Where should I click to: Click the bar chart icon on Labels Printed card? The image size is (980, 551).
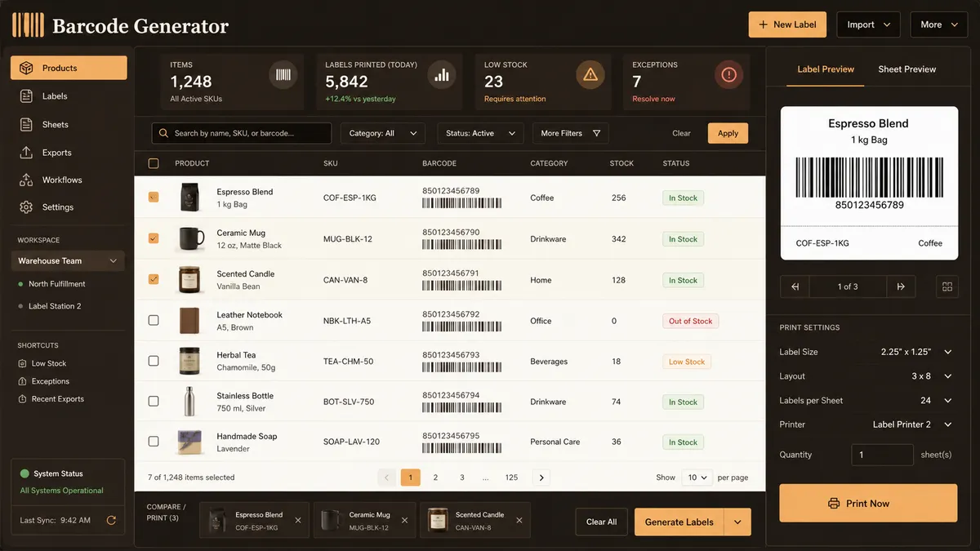[442, 75]
